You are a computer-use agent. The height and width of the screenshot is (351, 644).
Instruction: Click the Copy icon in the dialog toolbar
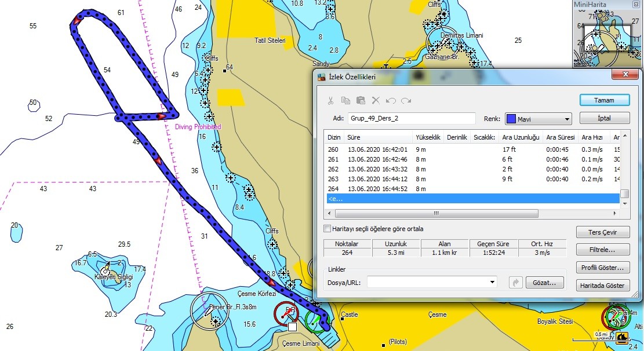coord(345,101)
